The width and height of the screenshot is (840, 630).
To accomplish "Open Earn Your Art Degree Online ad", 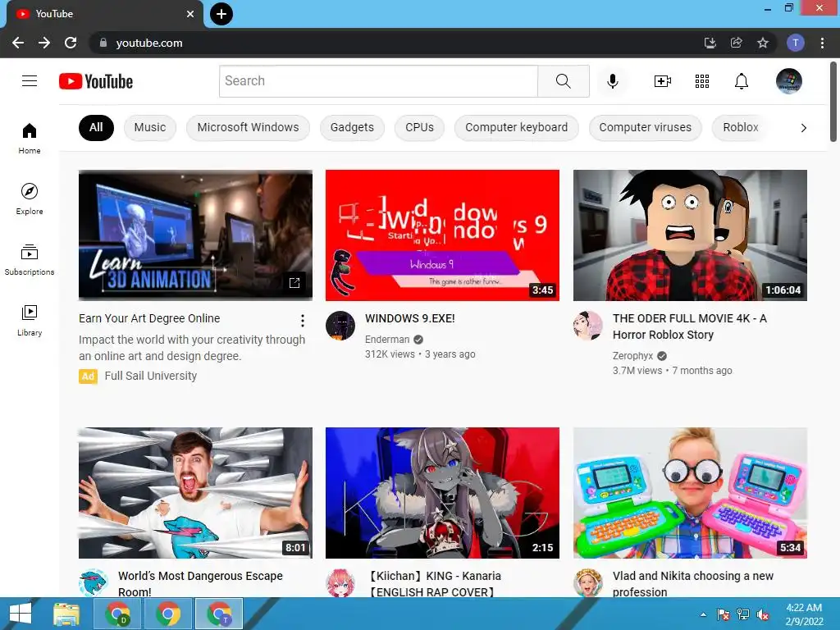I will (x=149, y=318).
